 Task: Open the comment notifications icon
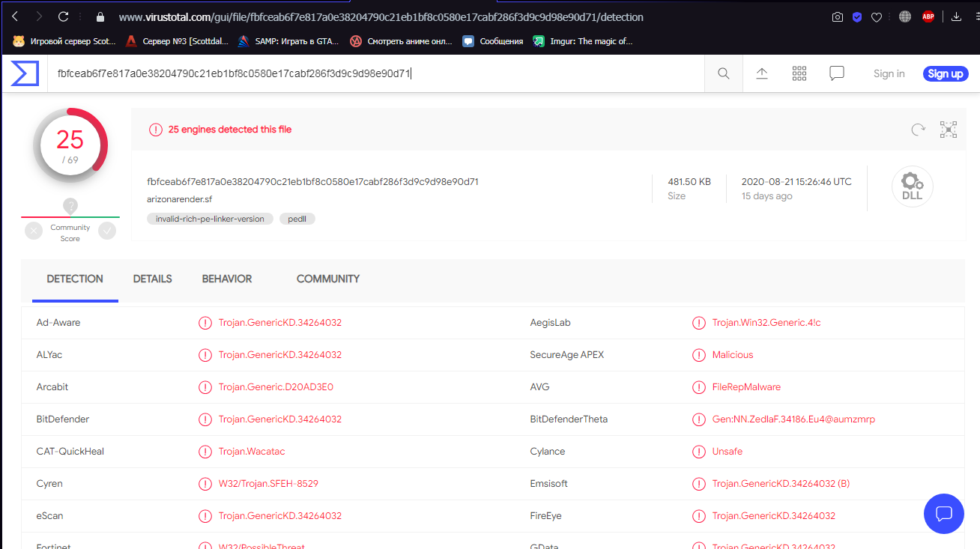[837, 73]
